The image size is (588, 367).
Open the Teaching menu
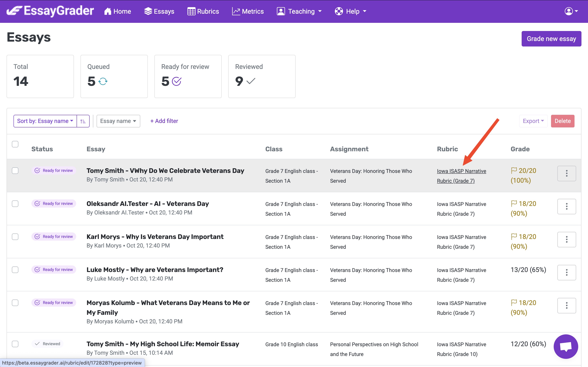[x=299, y=11]
